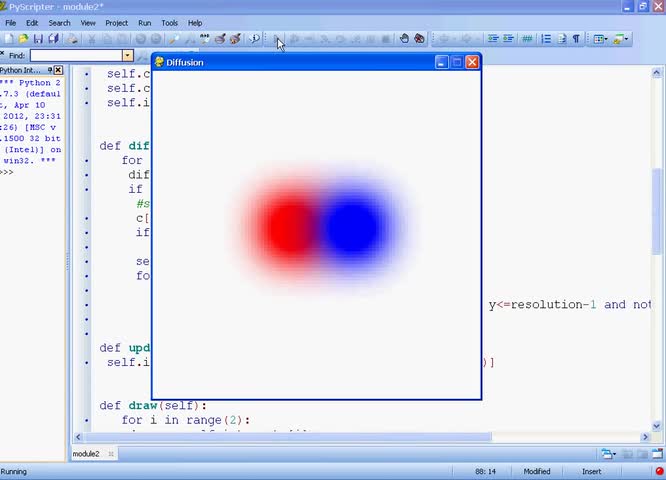Viewport: 666px width, 480px height.
Task: Click the horizontal scrollbar right arrow
Action: (645, 437)
